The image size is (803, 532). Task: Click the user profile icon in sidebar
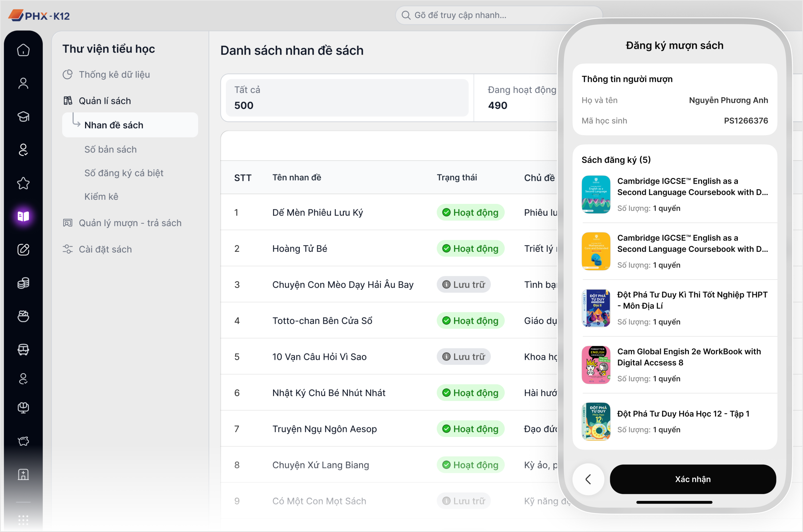point(23,83)
